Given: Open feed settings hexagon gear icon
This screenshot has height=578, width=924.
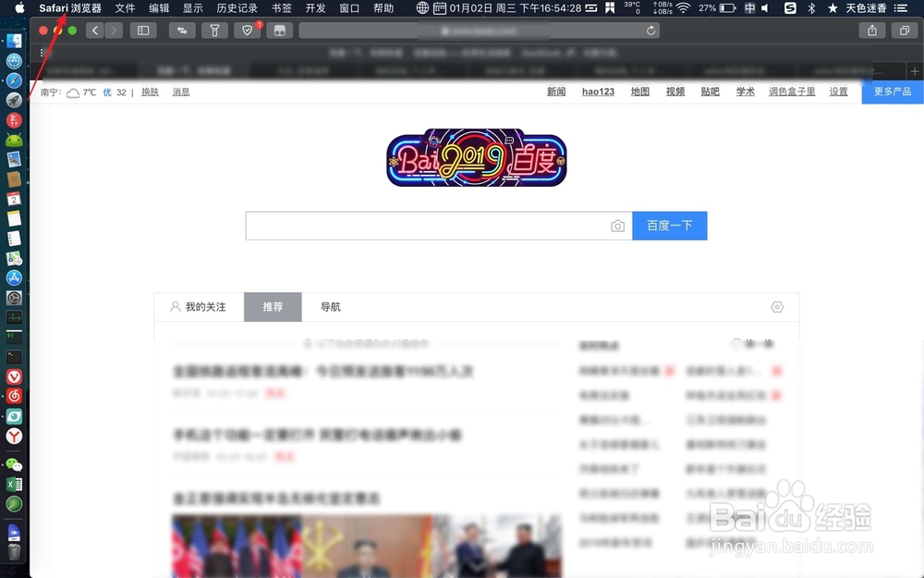Looking at the screenshot, I should click(777, 307).
